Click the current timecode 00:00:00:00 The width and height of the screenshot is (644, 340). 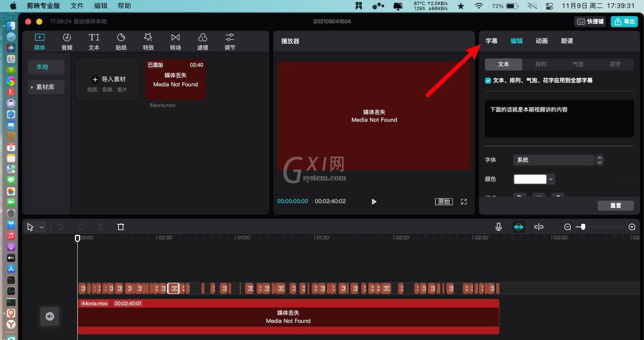point(293,201)
